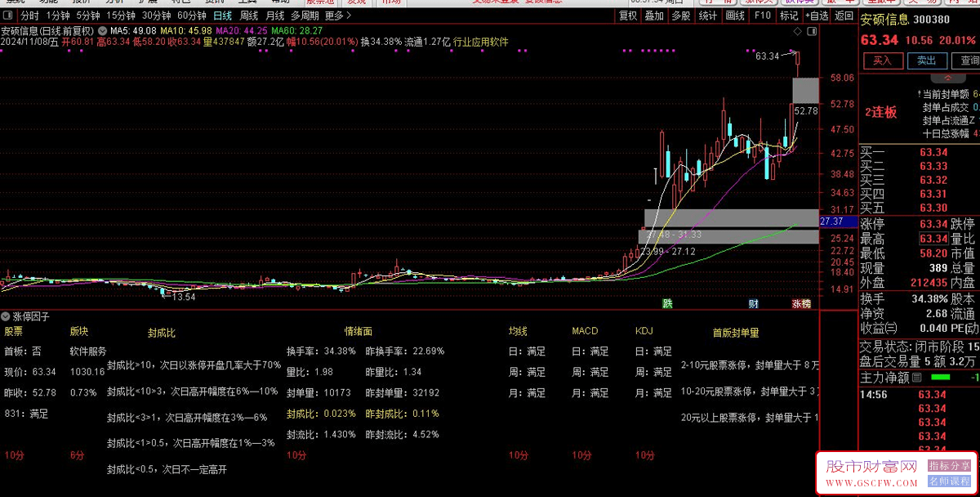Click the diamond icon above the chart

pyautogui.click(x=798, y=30)
